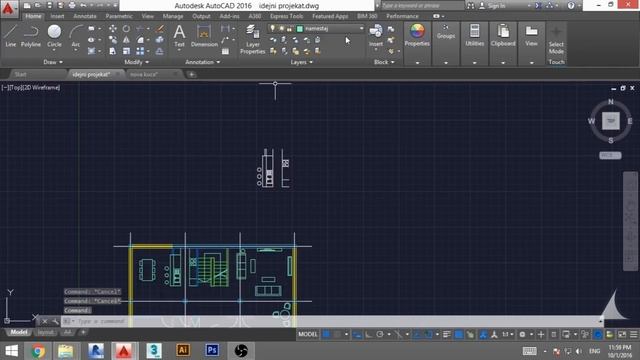
Task: Click the Table icon in Annotation panel
Action: pyautogui.click(x=225, y=51)
